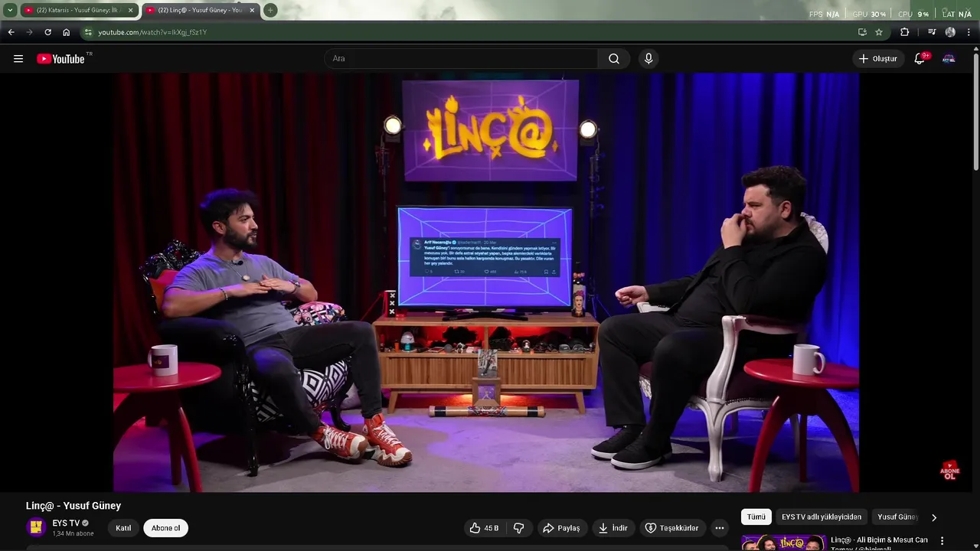Open the media control playlist icon
The width and height of the screenshot is (980, 551).
pos(932,32)
